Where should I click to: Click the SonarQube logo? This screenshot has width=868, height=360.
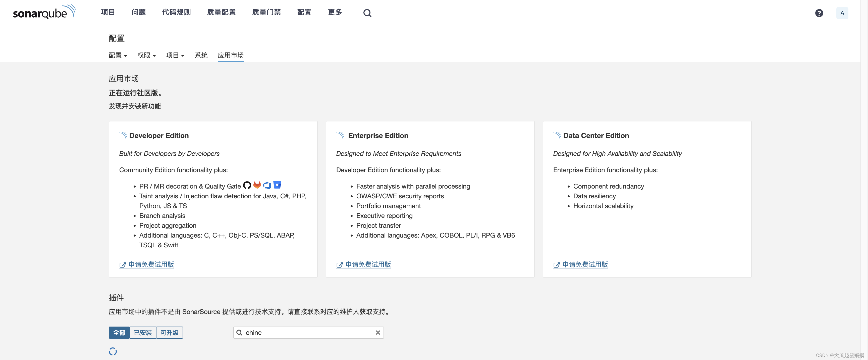pyautogui.click(x=44, y=12)
